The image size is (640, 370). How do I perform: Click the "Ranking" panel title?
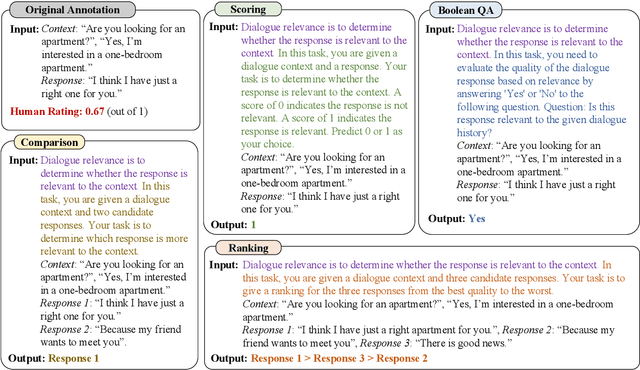click(x=248, y=248)
